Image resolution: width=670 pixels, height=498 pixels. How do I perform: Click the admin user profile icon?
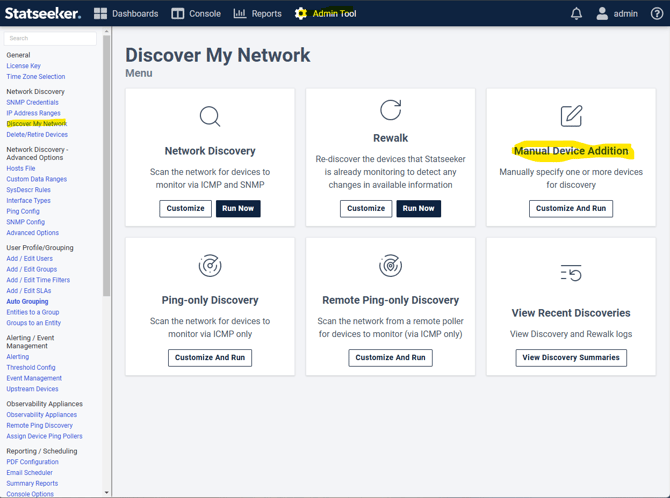click(602, 14)
